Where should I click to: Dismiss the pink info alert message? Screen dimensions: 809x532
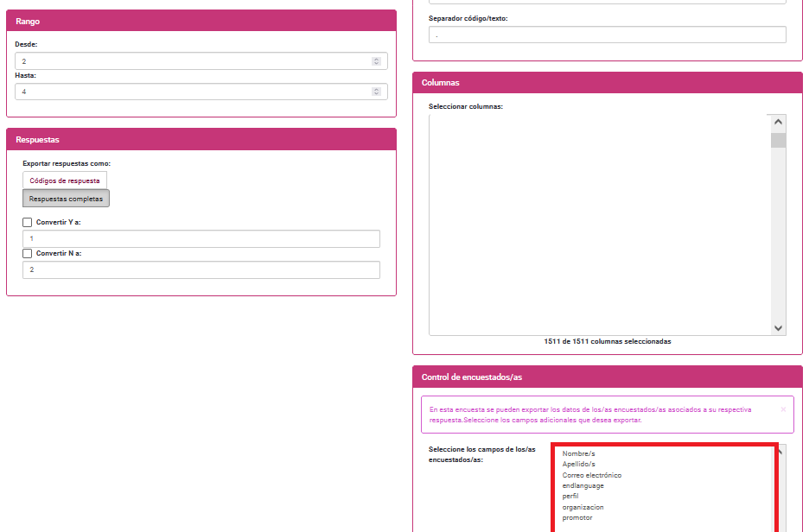[x=783, y=409]
